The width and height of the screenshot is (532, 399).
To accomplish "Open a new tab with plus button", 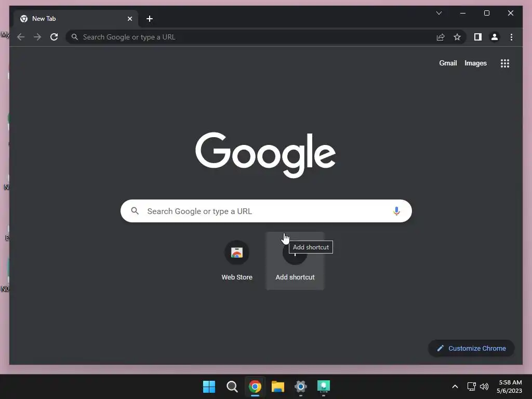I will click(x=150, y=19).
